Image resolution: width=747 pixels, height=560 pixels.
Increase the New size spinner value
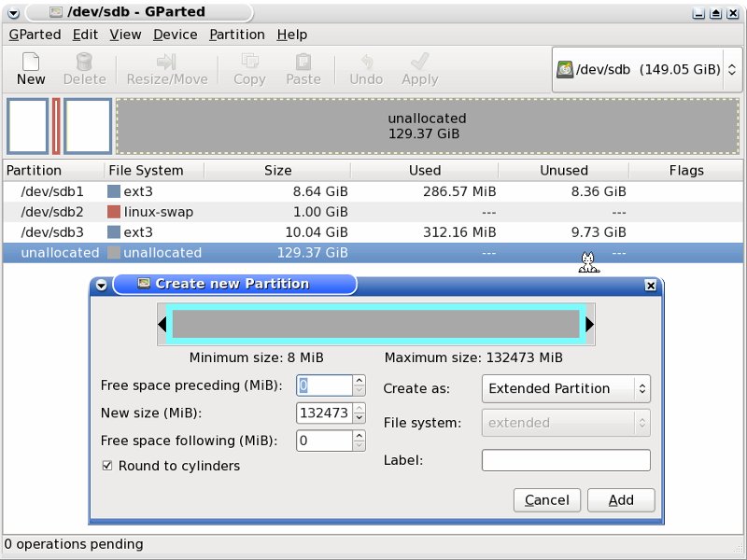[359, 408]
